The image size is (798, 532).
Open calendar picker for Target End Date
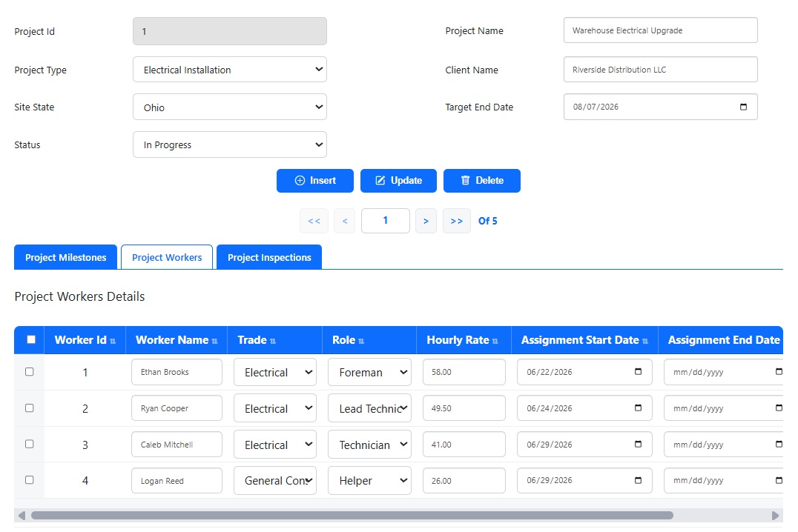pyautogui.click(x=743, y=107)
